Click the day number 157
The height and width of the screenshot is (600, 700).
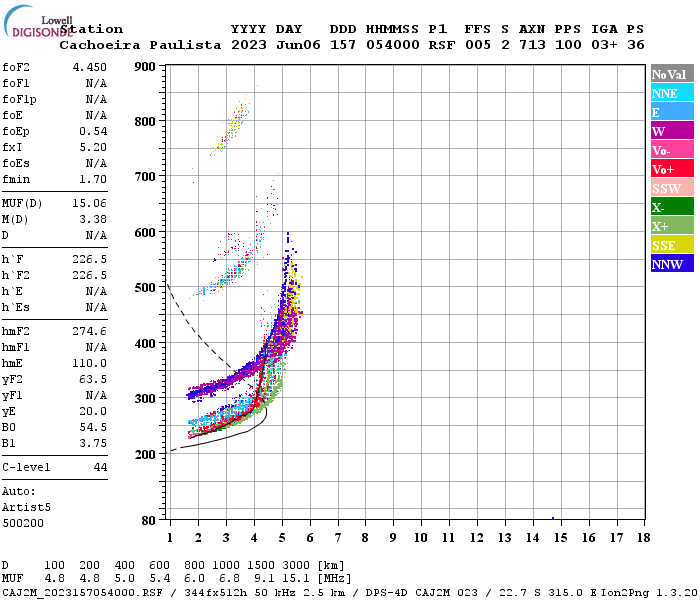[x=343, y=45]
